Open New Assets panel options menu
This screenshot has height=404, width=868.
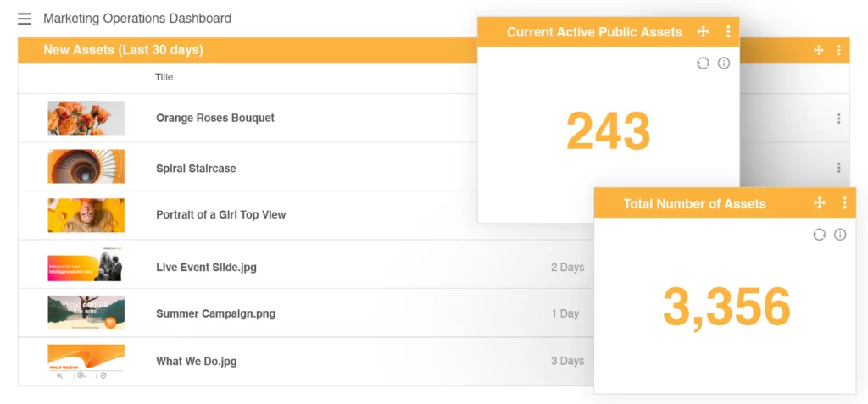click(838, 51)
